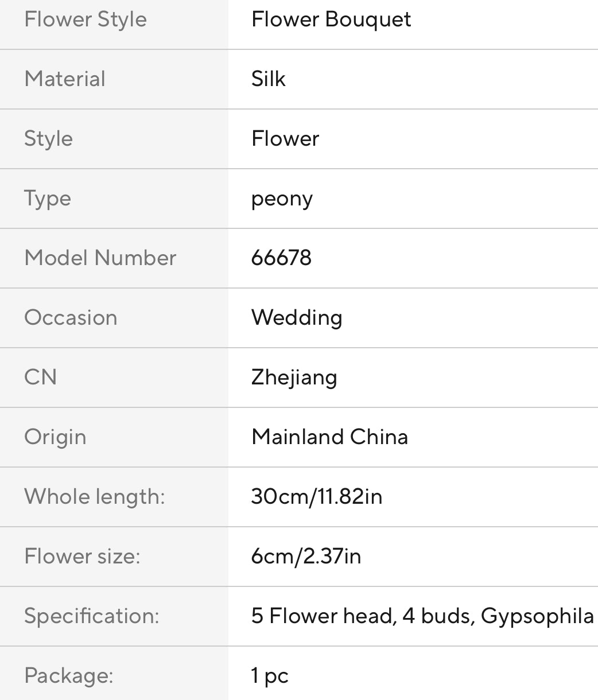Image resolution: width=598 pixels, height=700 pixels.
Task: Tap the "Silk" material value
Action: tap(268, 79)
